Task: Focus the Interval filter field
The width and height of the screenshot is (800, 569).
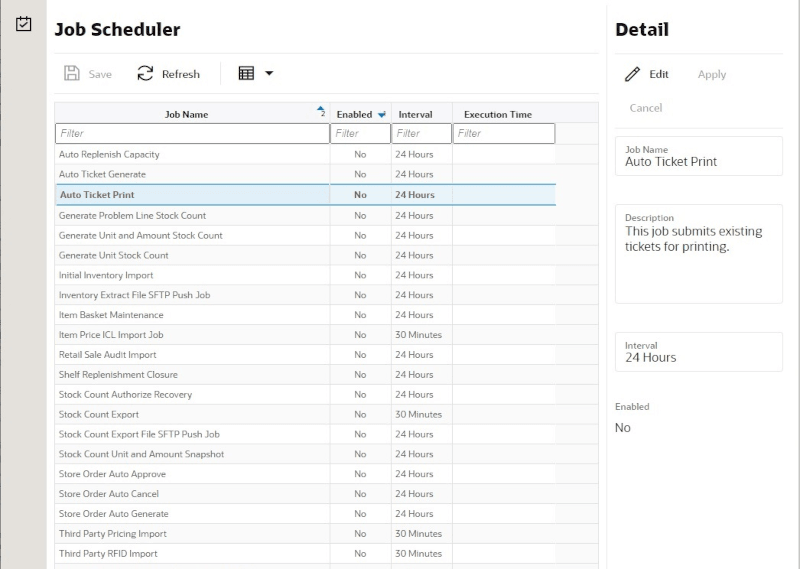Action: click(x=421, y=133)
